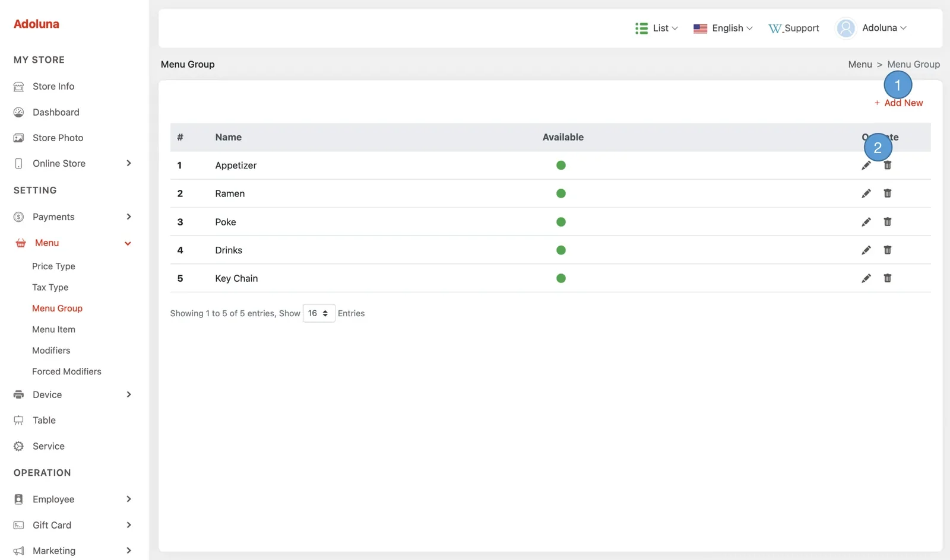Click the Menu breadcrumb link
The image size is (950, 560).
tap(860, 64)
